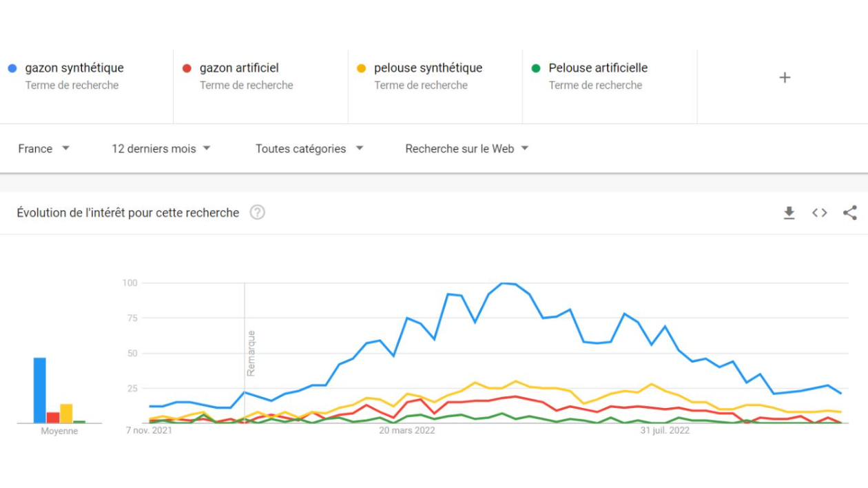This screenshot has width=868, height=488.
Task: Open help icon next to chart title
Action: pos(257,212)
